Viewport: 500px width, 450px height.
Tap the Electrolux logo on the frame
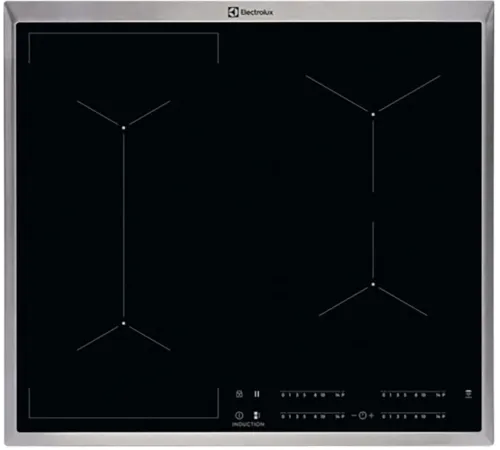(x=251, y=12)
